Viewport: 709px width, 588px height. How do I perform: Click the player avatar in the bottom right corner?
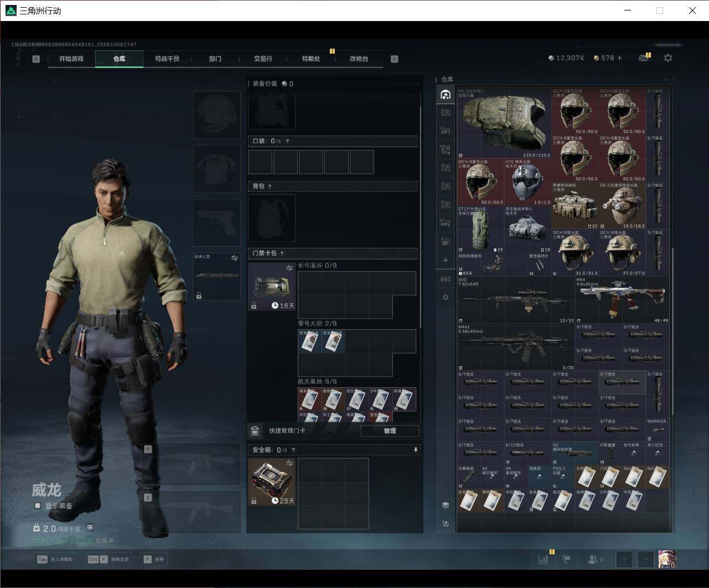(x=667, y=559)
